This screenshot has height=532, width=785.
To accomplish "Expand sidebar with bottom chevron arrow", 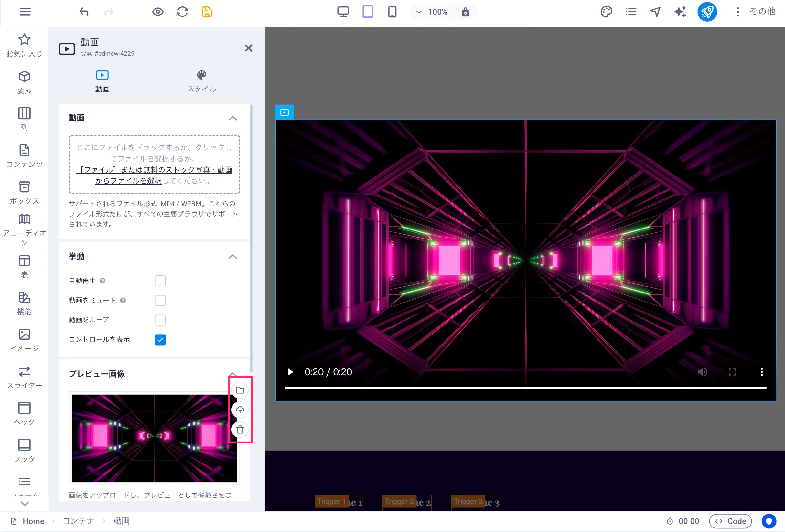I will 24,504.
